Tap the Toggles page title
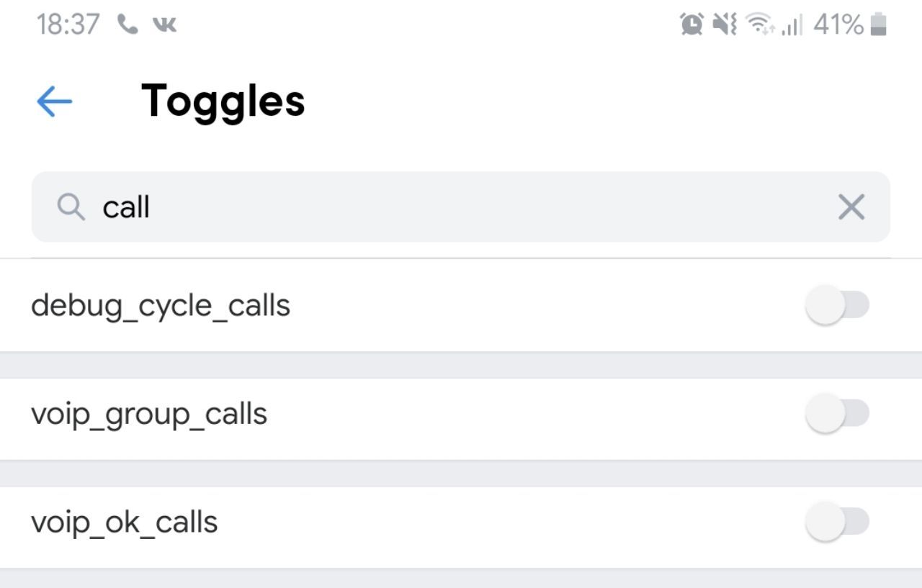Viewport: 922px width, 588px height. click(x=223, y=101)
